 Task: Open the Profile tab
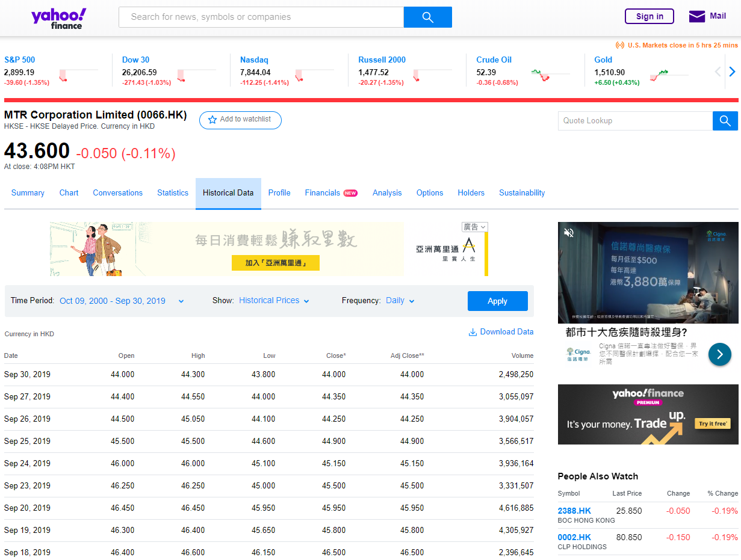tap(279, 193)
